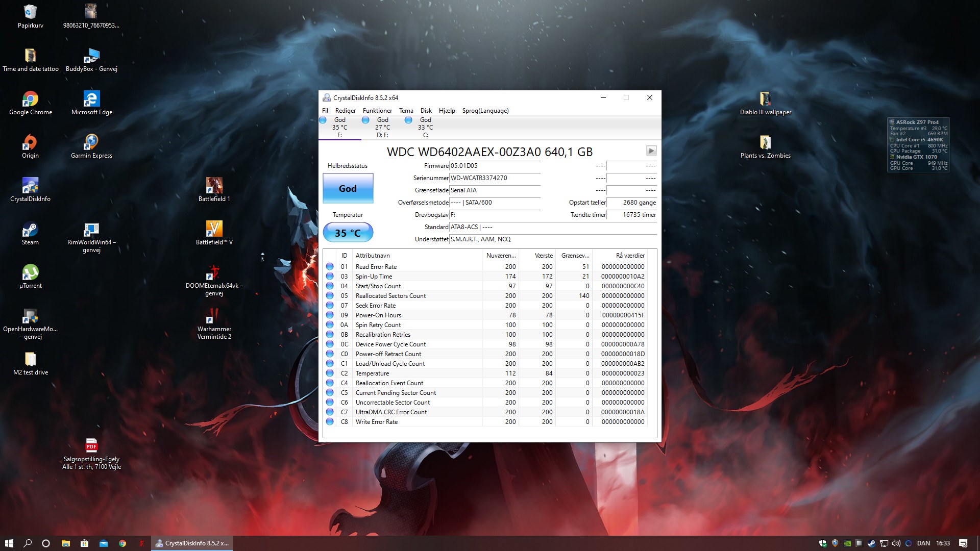
Task: Open the Sprog(Language) menu
Action: (x=485, y=111)
